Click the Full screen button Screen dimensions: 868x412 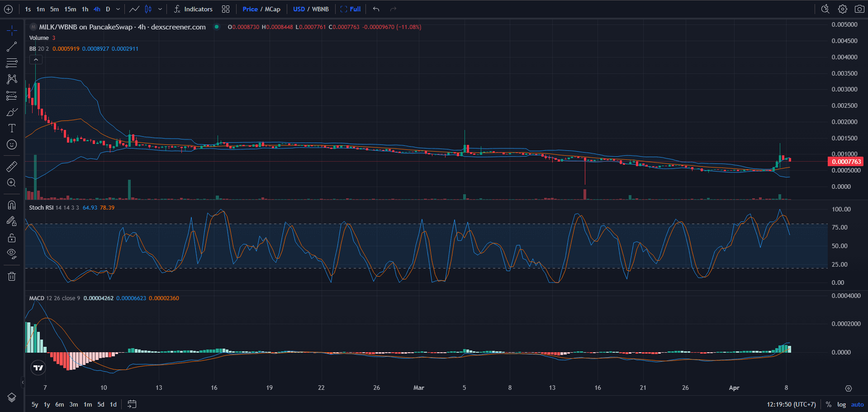pos(351,9)
